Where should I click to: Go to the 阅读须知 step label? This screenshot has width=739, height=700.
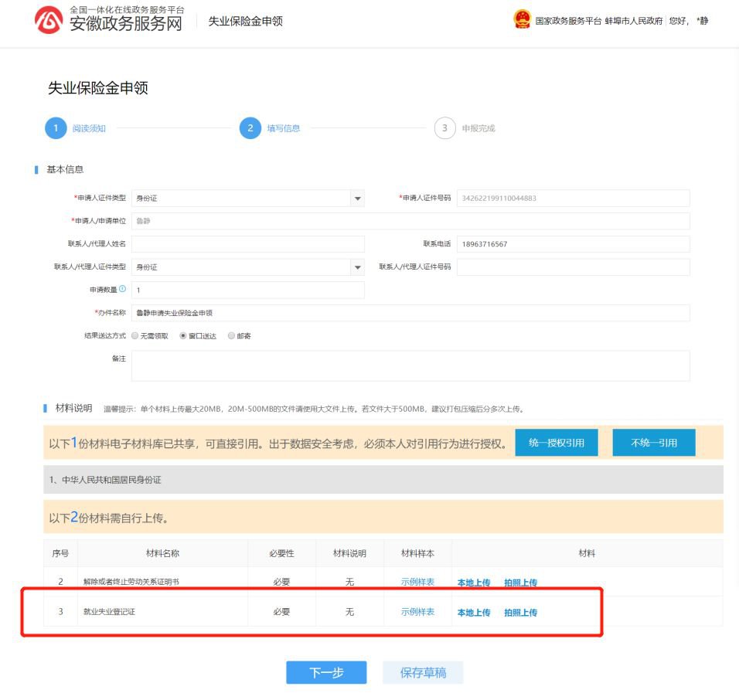point(89,128)
